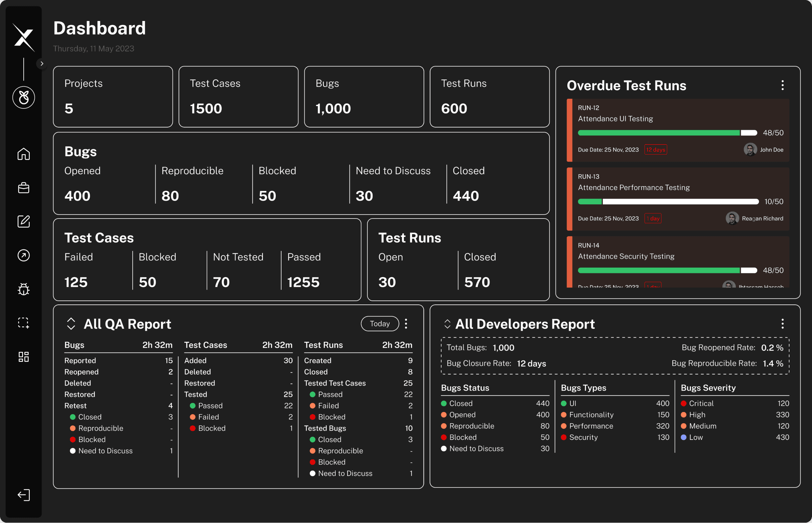
Task: Select the Today button in QA Report
Action: 380,323
